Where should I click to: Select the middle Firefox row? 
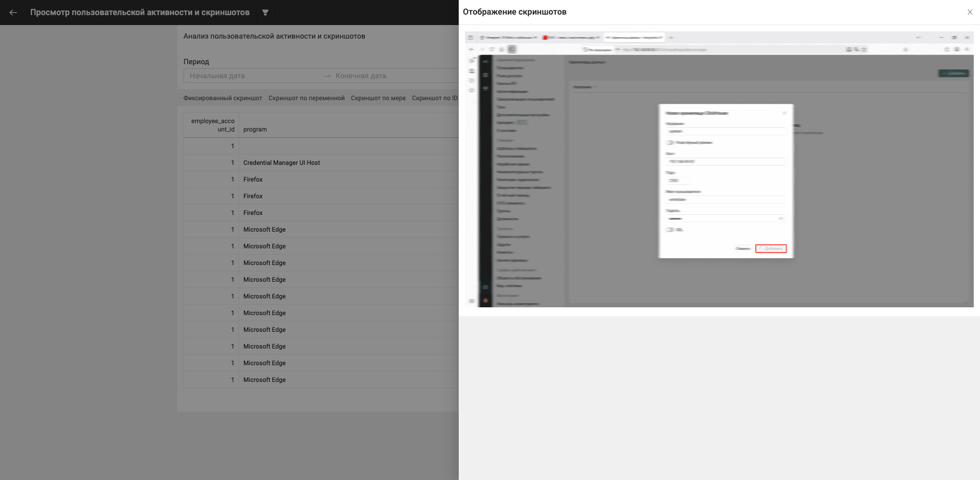tap(321, 196)
